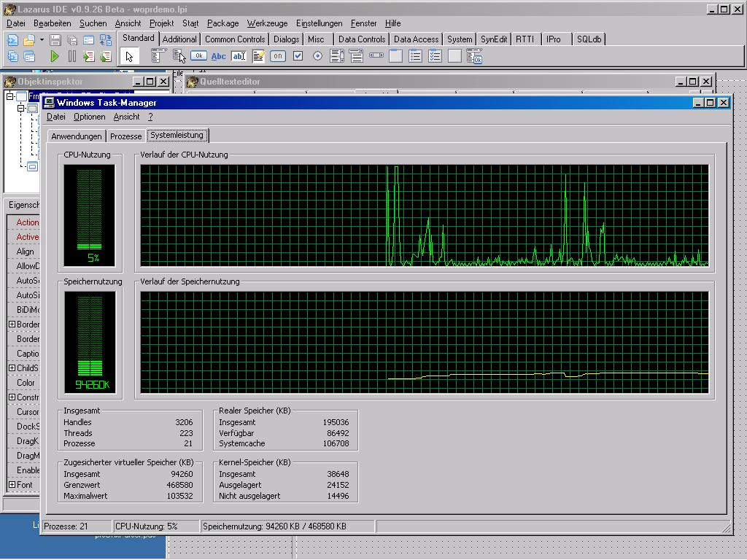Open the dropdown arrow beside Open icon

coord(42,41)
